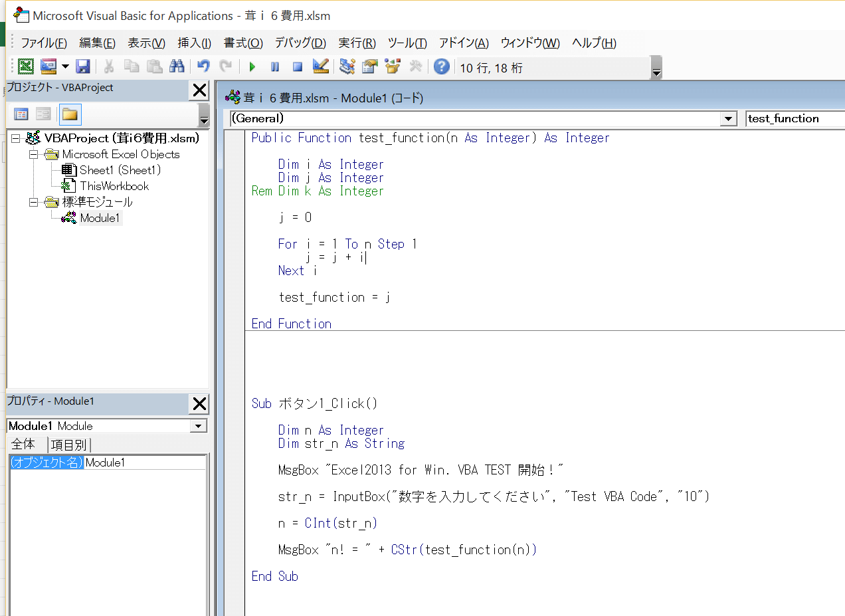The width and height of the screenshot is (845, 616).
Task: Select the (オブジェクト名) property row
Action: pyautogui.click(x=47, y=462)
